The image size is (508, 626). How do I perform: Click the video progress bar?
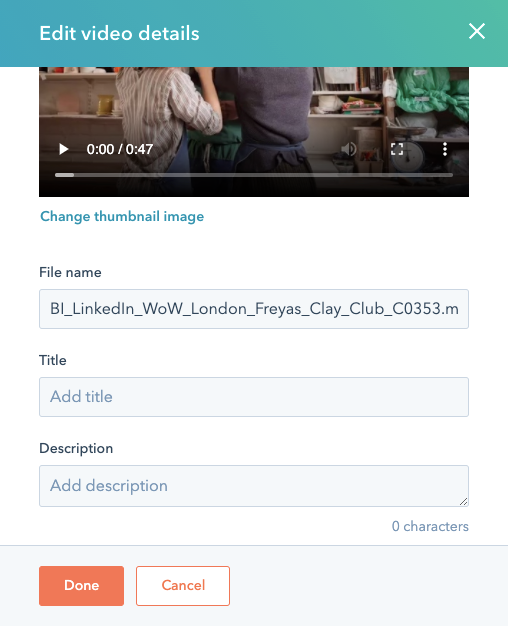pos(254,175)
